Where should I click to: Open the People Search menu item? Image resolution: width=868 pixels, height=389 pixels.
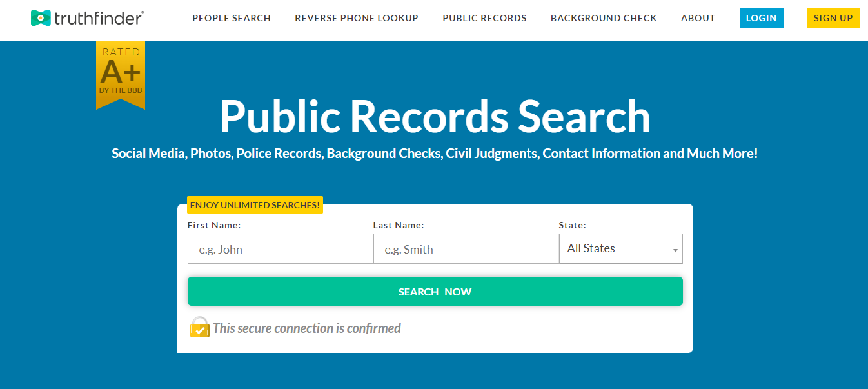(232, 18)
